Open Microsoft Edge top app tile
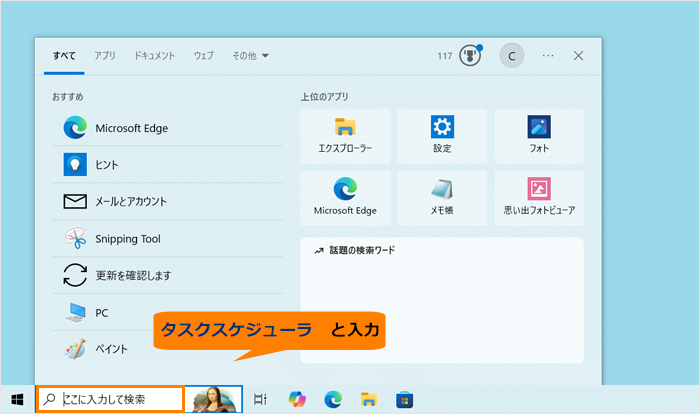The width and height of the screenshot is (700, 414). pyautogui.click(x=345, y=198)
